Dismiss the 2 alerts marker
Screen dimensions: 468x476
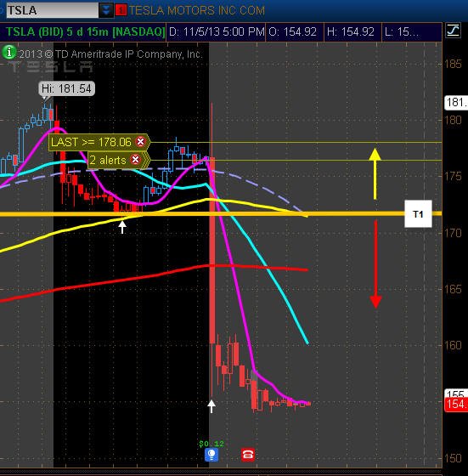click(x=136, y=160)
